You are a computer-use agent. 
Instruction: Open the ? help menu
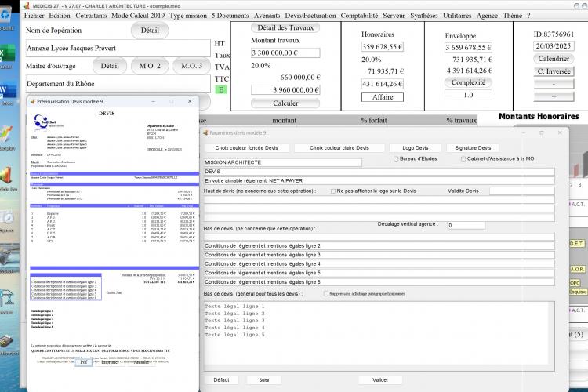tap(528, 16)
